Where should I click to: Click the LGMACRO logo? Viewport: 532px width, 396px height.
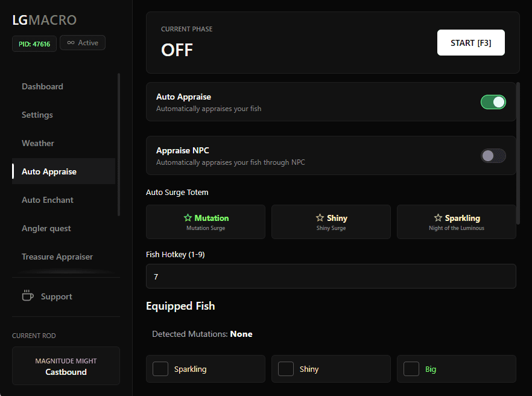[x=45, y=20]
